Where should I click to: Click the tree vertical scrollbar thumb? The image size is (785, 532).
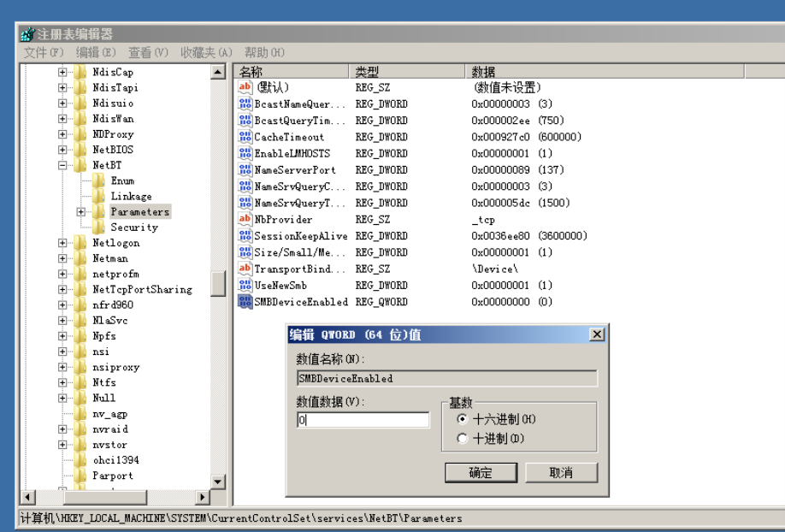(218, 283)
